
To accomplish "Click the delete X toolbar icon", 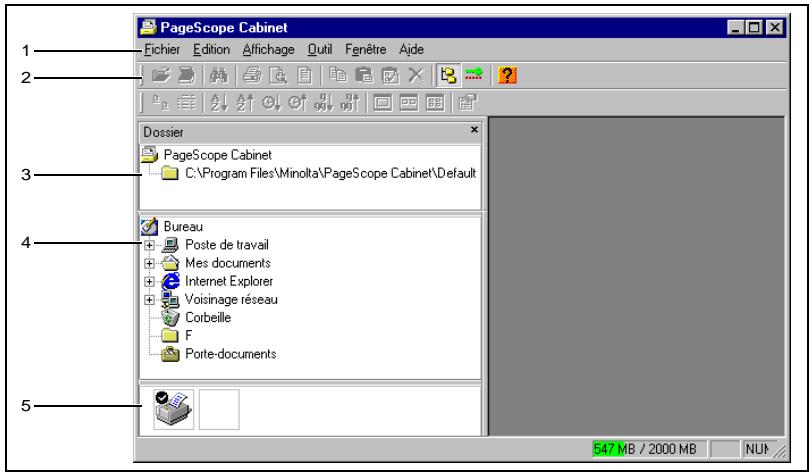I will pyautogui.click(x=415, y=76).
